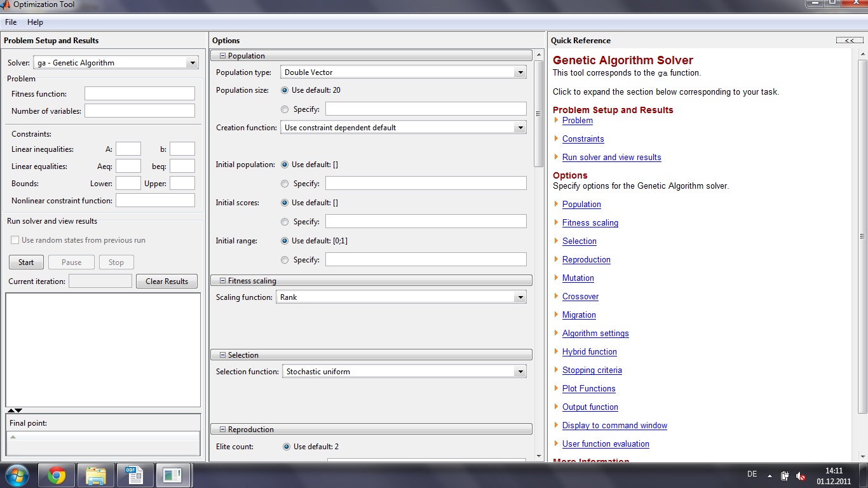Collapse the Quick Reference panel arrow button
This screenshot has width=868, height=488.
coord(849,41)
